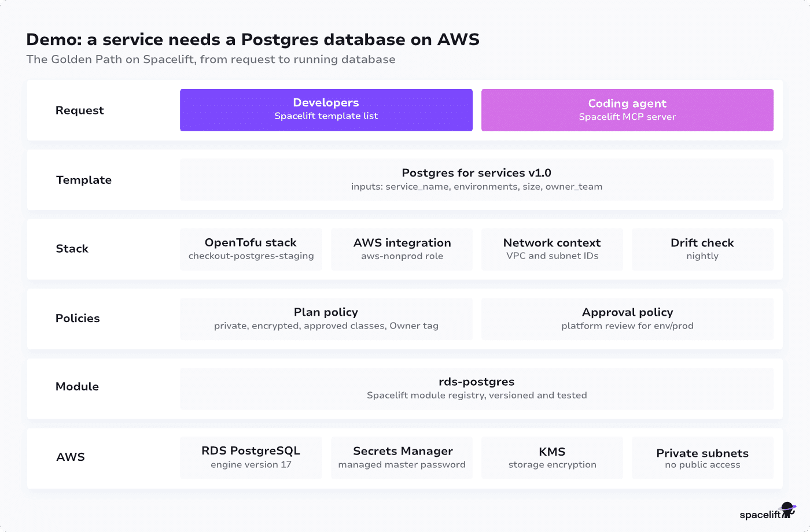The width and height of the screenshot is (810, 532).
Task: Click the spacelift wordmark text
Action: [760, 515]
